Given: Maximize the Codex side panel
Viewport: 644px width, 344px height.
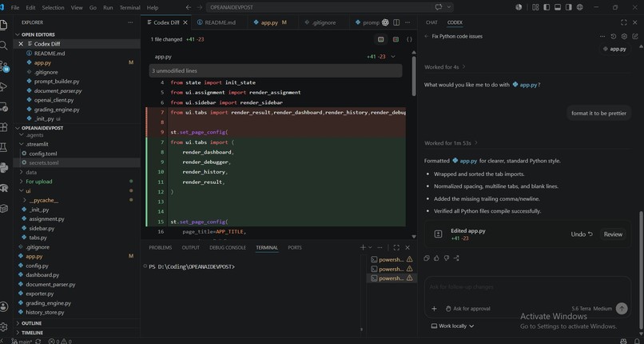Looking at the screenshot, I should click(623, 22).
